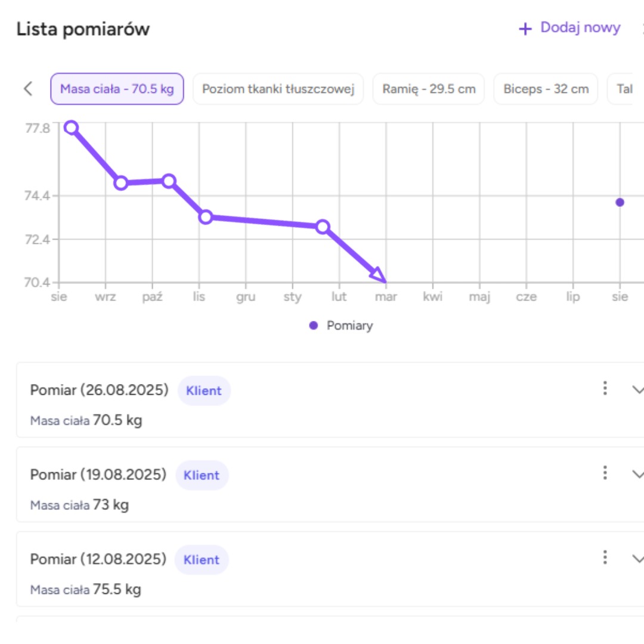Expand the 12.08.2025 measurement entry
Image resolution: width=644 pixels, height=644 pixels.
(637, 559)
